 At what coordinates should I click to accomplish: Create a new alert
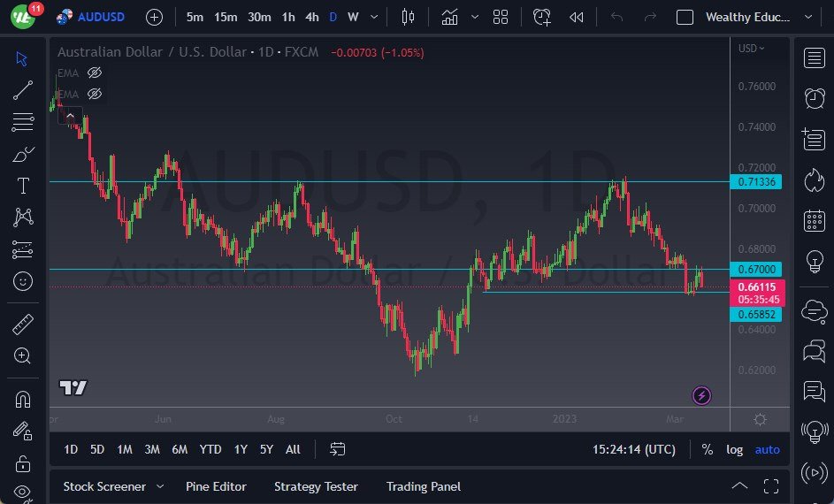click(541, 17)
